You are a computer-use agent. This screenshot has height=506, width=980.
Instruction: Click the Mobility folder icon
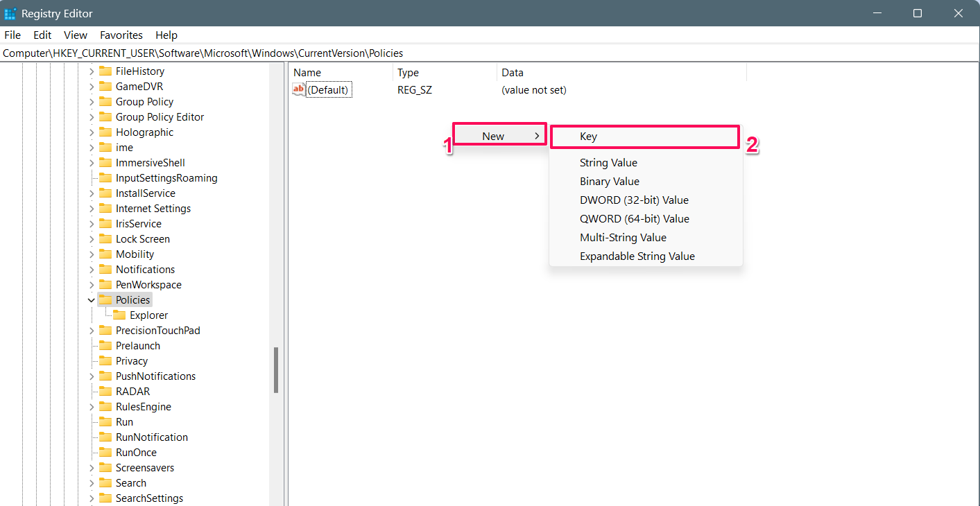coord(105,254)
